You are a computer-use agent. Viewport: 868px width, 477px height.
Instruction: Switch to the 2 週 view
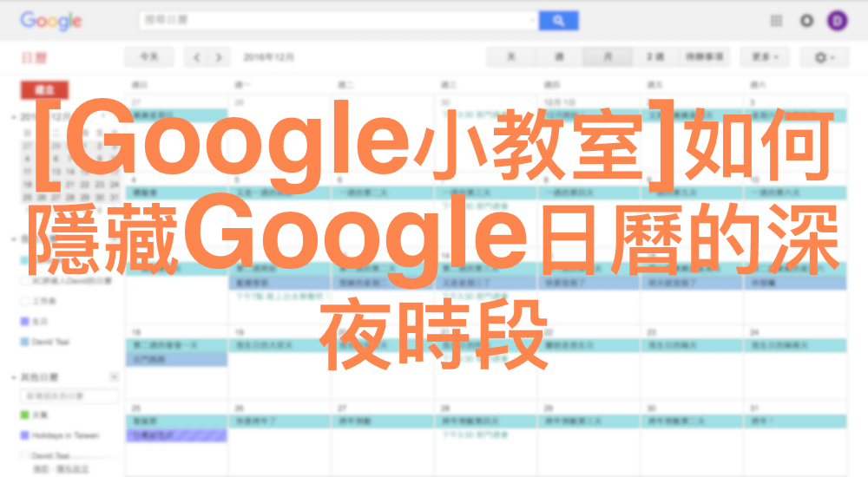655,57
